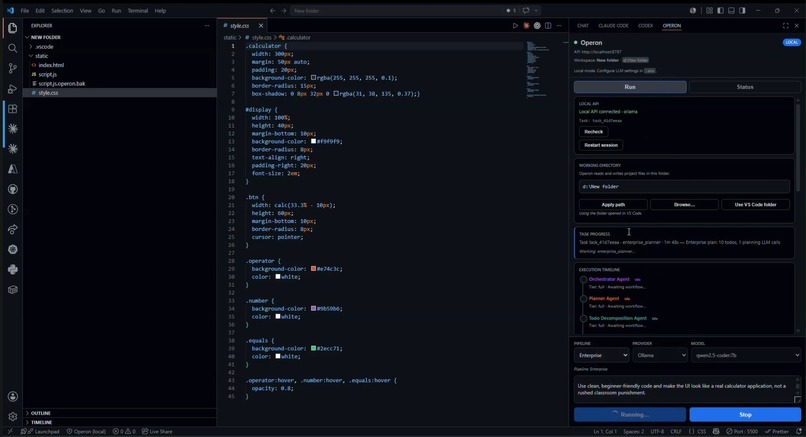Switch to the CODEX tab
Screen dimensions: 806x437
tap(646, 25)
